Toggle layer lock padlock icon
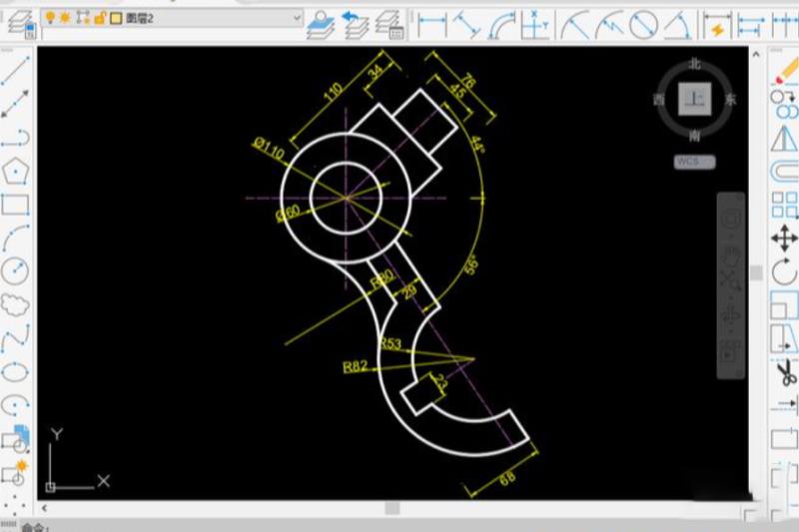Image resolution: width=799 pixels, height=532 pixels. pyautogui.click(x=99, y=18)
